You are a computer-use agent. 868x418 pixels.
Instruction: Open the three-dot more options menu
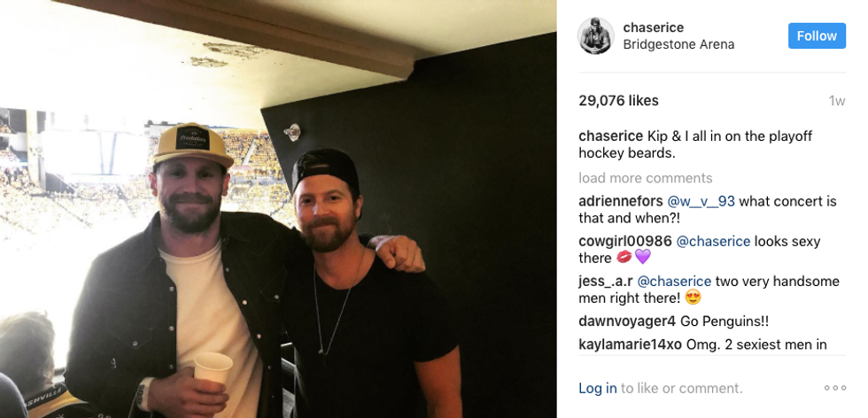[x=834, y=388]
